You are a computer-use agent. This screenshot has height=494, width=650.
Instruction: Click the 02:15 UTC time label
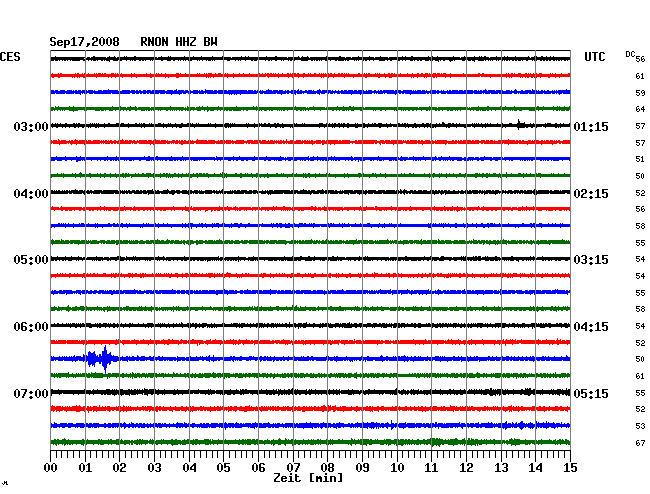(591, 194)
